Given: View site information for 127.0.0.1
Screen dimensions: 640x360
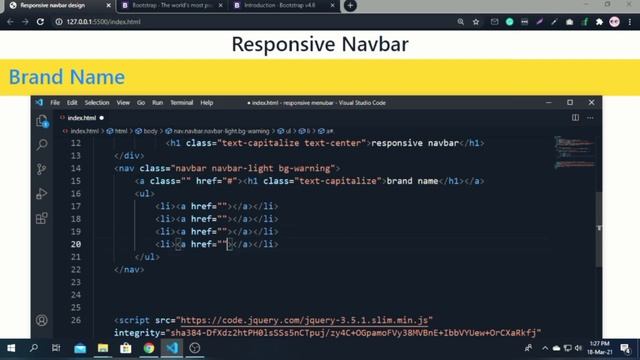Looking at the screenshot, I should pyautogui.click(x=59, y=22).
